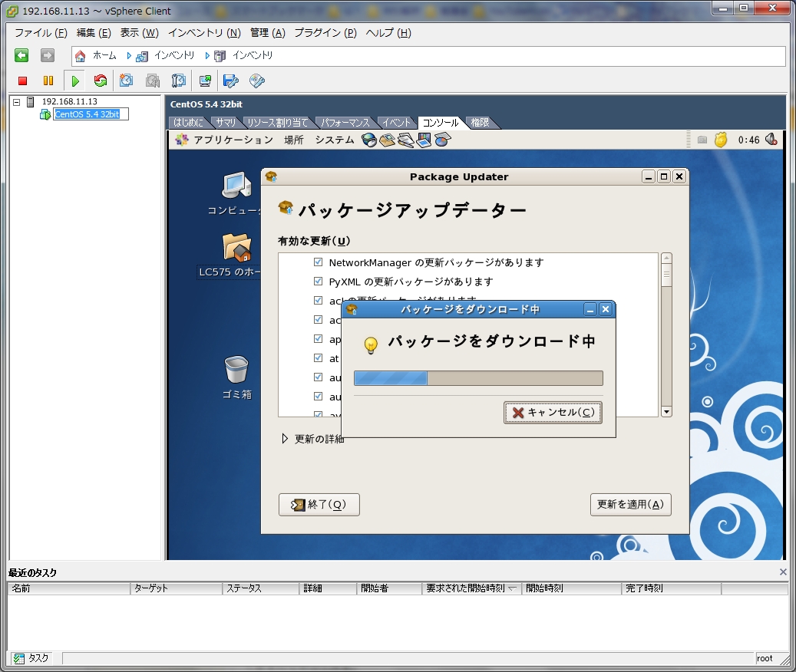The width and height of the screenshot is (796, 672).
Task: Switch to the 権限 tab
Action: pos(480,122)
